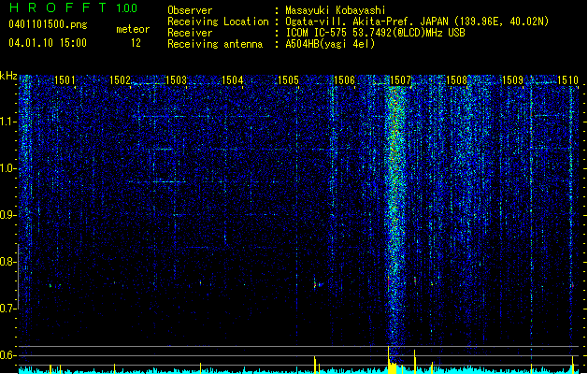Click the 1502 time marker

[x=120, y=79]
